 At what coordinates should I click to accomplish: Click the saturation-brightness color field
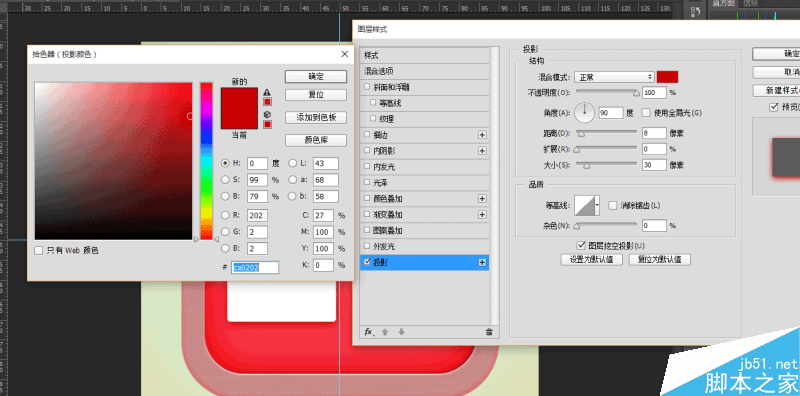click(114, 161)
